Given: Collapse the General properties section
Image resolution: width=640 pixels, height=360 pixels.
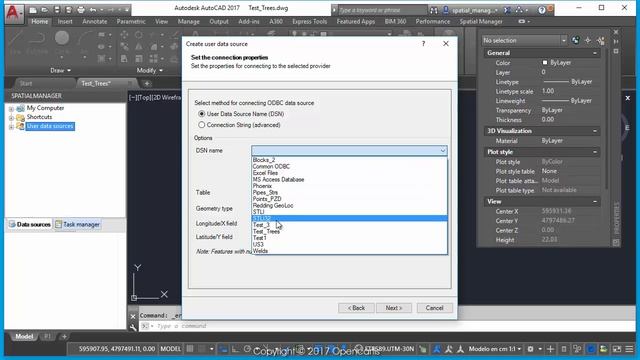Looking at the screenshot, I should click(x=595, y=53).
